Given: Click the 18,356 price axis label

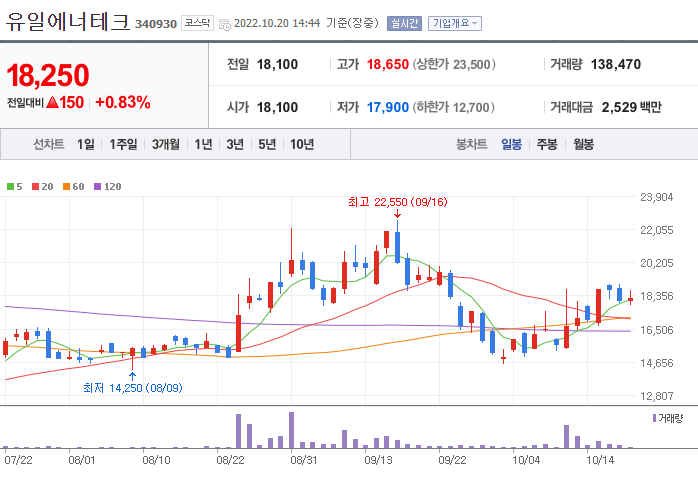Looking at the screenshot, I should (657, 296).
